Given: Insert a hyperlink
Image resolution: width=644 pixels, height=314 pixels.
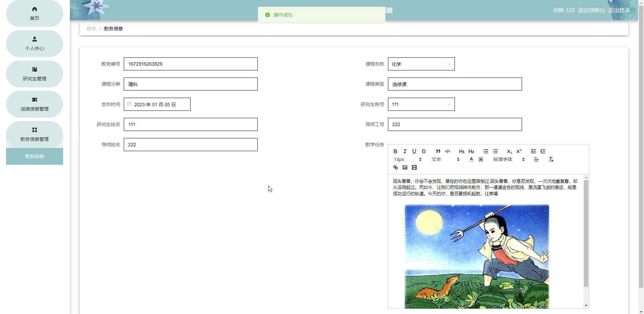Looking at the screenshot, I should click(396, 167).
